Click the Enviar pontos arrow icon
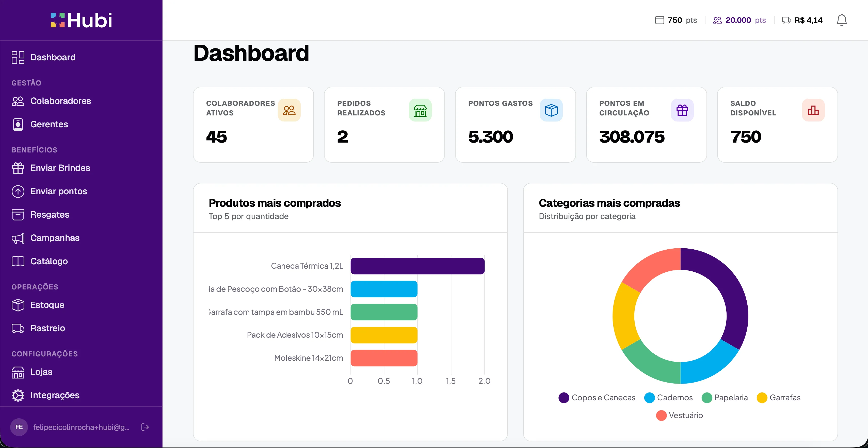 pos(18,191)
